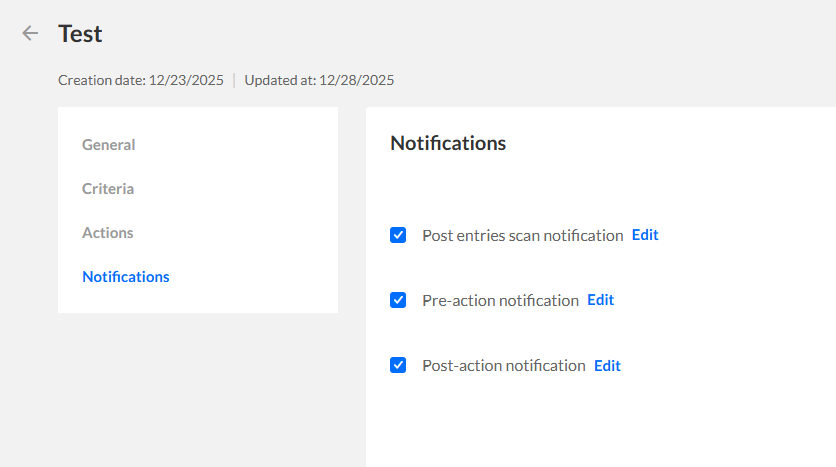Viewport: 836px width, 467px height.
Task: Click the Creation date label
Action: [101, 80]
